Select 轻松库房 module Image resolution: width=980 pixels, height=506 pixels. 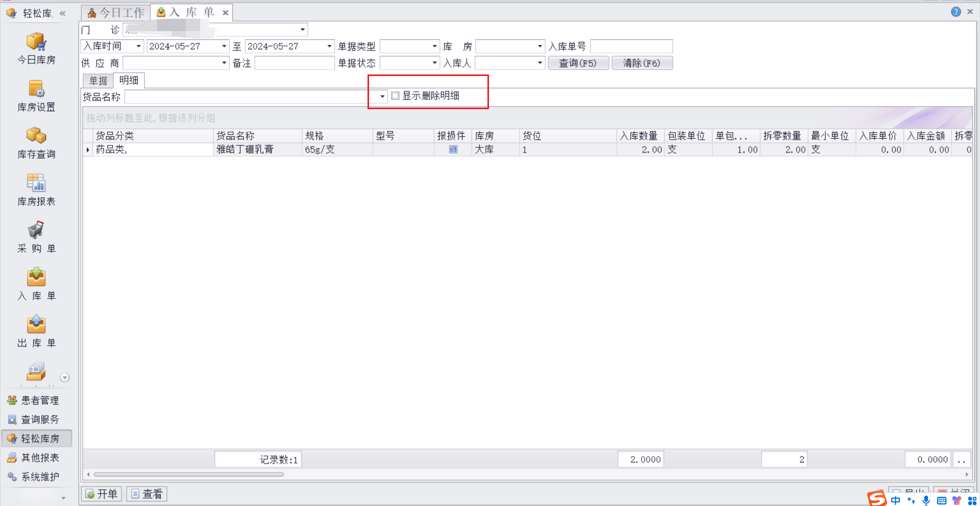click(37, 439)
